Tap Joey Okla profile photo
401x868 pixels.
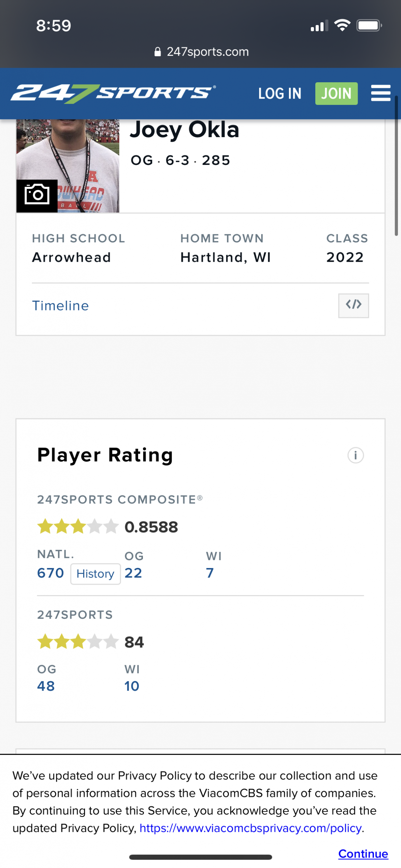pos(68,166)
